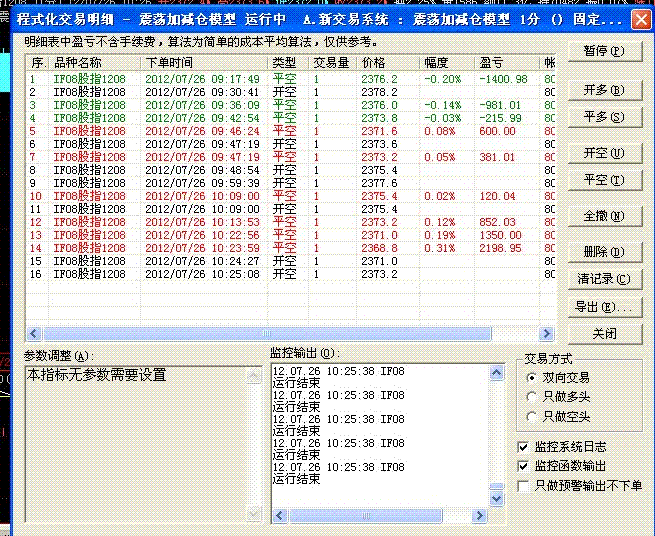The width and height of the screenshot is (655, 536).
Task: Click the 开空(U) open short button
Action: [604, 153]
